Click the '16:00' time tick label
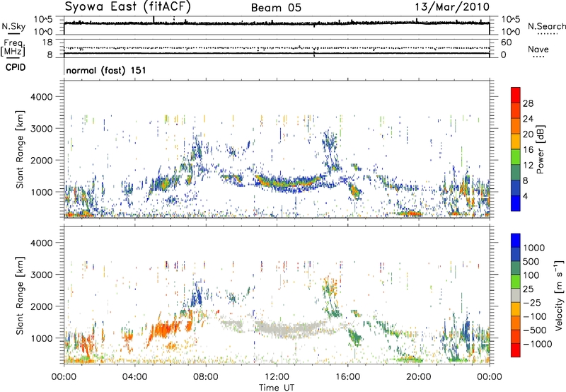Viewport: 566px width, 392px height. 347,377
